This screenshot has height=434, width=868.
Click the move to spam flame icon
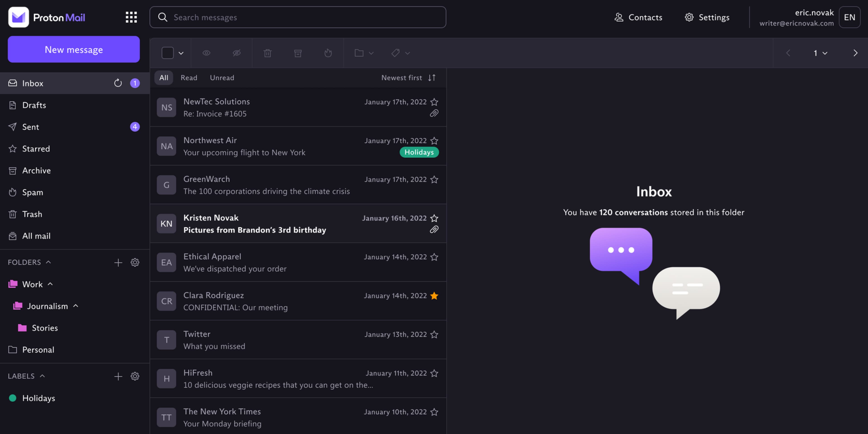328,53
